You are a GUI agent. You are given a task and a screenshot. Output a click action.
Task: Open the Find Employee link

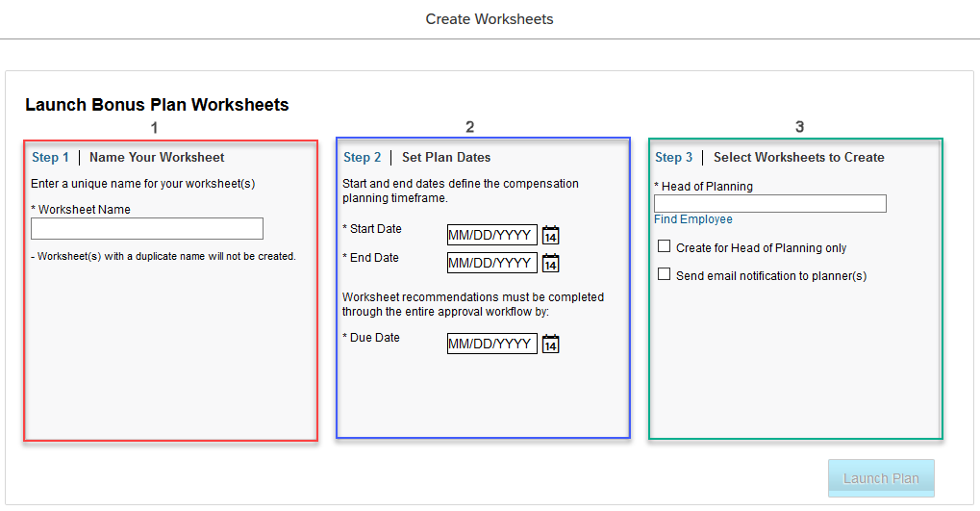[x=693, y=219]
